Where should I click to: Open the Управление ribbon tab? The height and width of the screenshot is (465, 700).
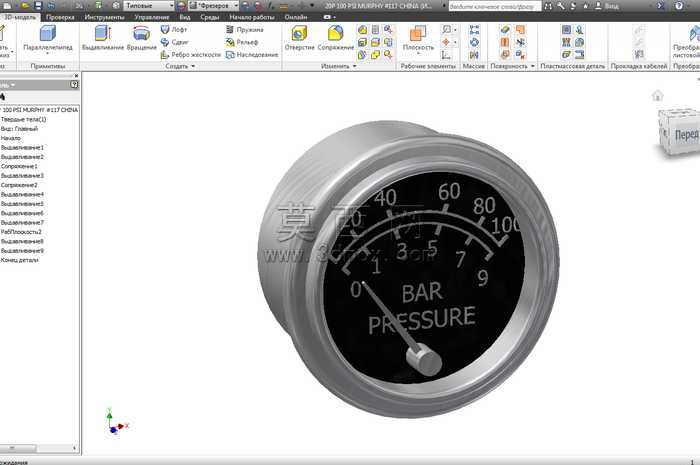coord(152,17)
